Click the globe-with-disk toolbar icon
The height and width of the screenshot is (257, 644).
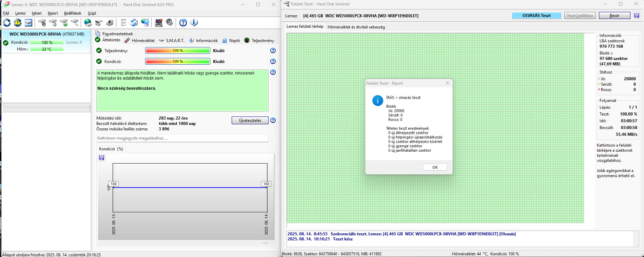click(88, 23)
